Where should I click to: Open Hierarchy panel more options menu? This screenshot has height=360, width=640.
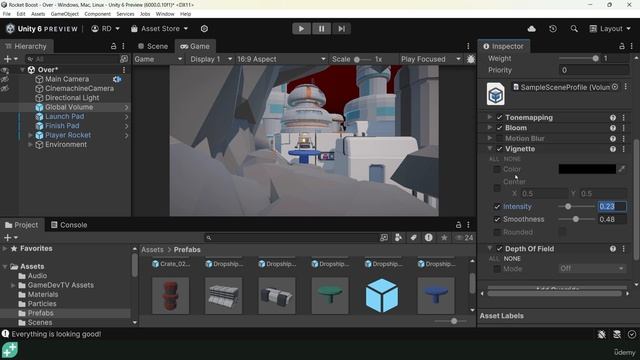tap(123, 46)
